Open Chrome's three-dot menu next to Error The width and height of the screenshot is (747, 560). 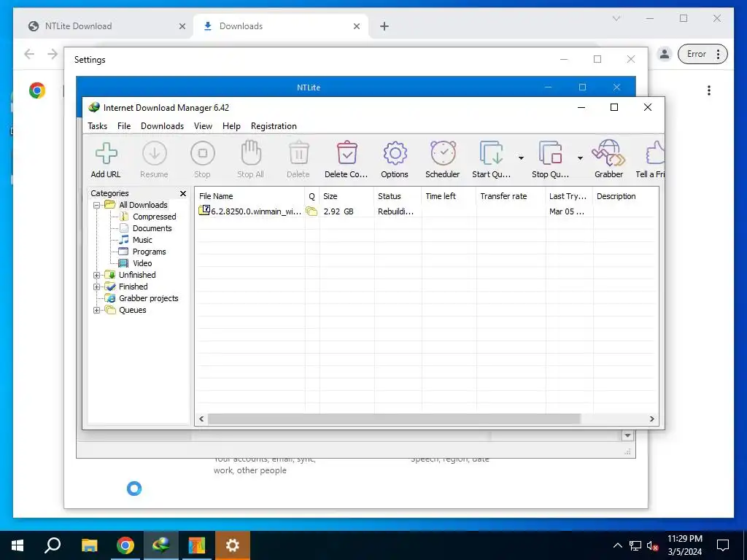(x=718, y=54)
